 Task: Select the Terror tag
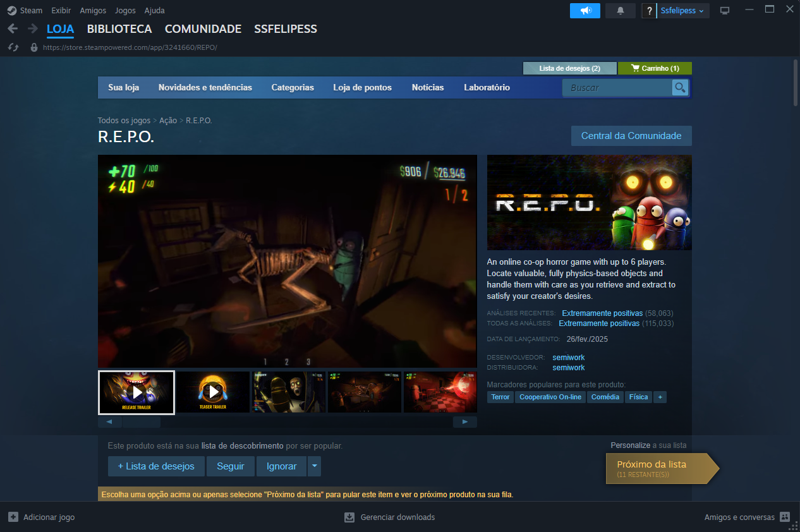click(500, 397)
